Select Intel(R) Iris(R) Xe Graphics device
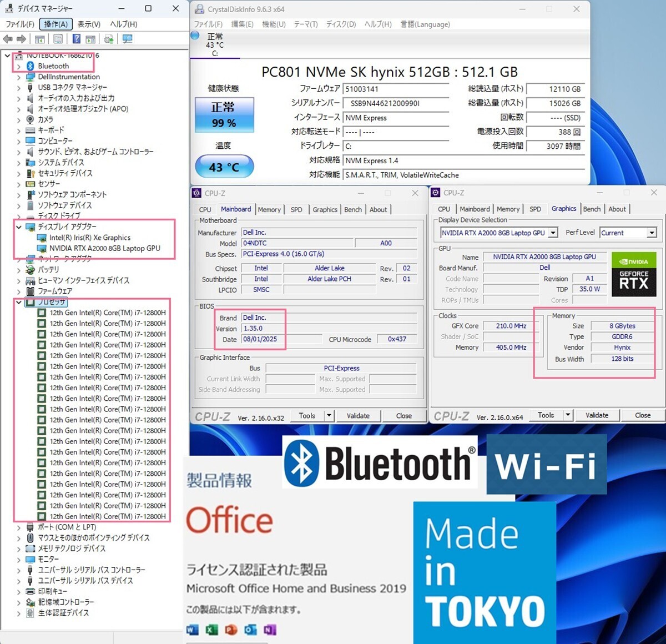Image resolution: width=666 pixels, height=644 pixels. [x=89, y=238]
